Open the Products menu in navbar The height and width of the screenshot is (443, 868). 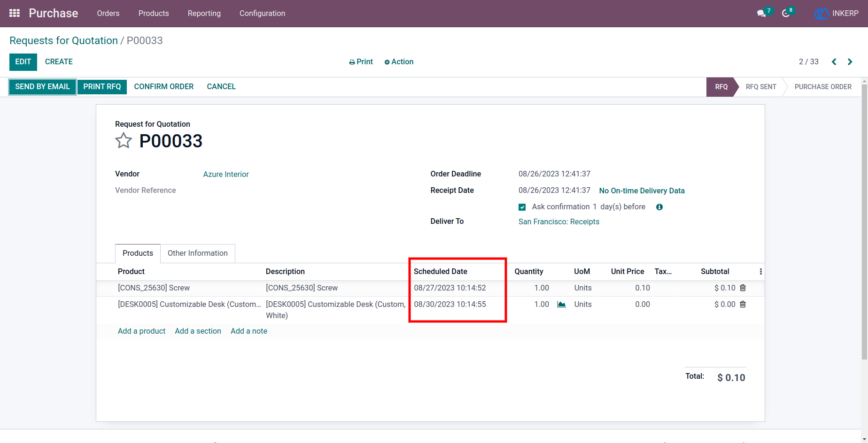(x=154, y=14)
